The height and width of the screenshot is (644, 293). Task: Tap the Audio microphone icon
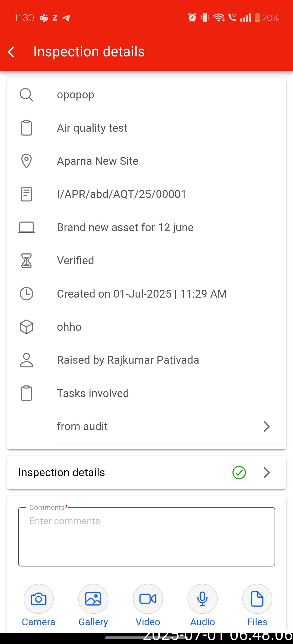[x=202, y=599]
